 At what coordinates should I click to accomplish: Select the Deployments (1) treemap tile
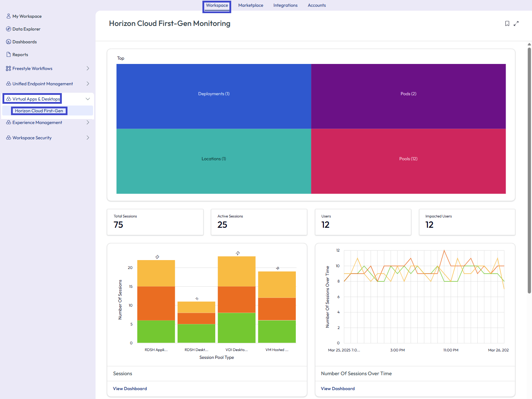pos(214,96)
